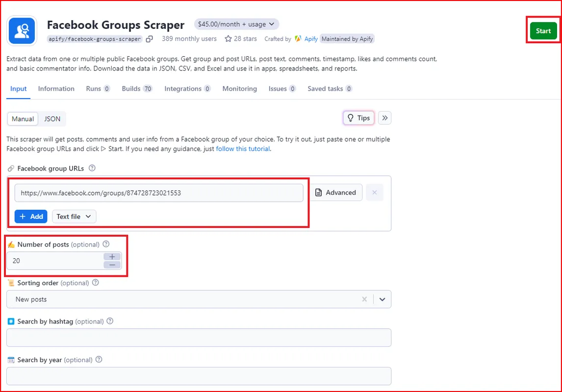
Task: Open help tooltip for Number of posts
Action: [x=106, y=244]
